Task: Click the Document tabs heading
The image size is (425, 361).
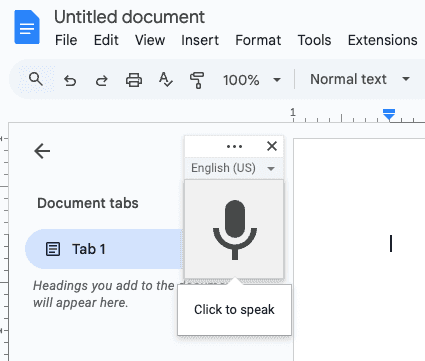Action: point(88,203)
